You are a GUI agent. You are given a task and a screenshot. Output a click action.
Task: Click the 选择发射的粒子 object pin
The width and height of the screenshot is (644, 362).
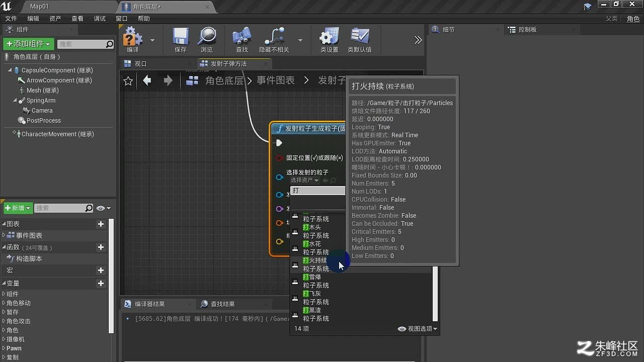coord(279,176)
